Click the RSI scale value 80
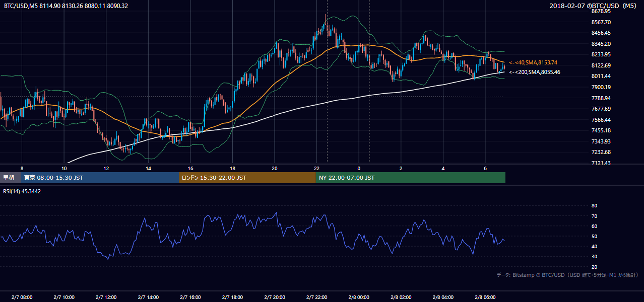 pos(594,206)
